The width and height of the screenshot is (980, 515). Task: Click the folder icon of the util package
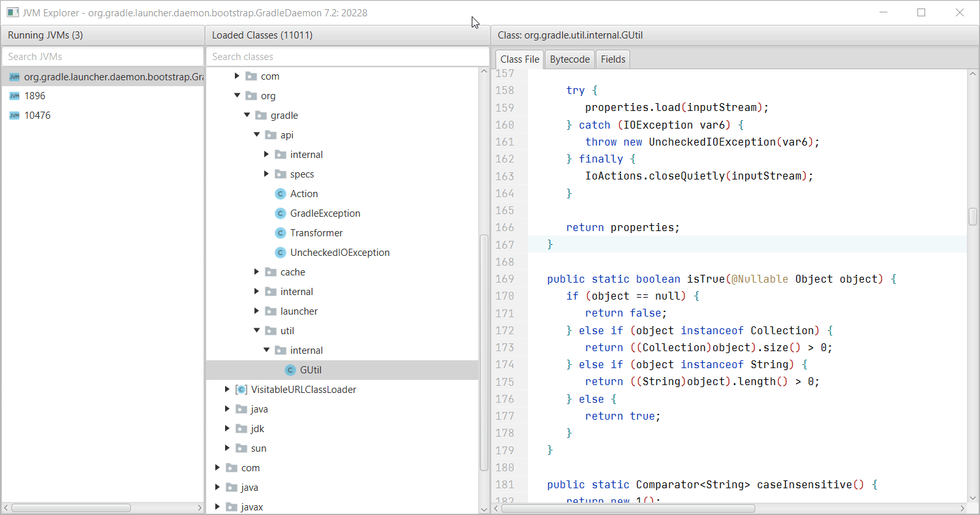(271, 331)
